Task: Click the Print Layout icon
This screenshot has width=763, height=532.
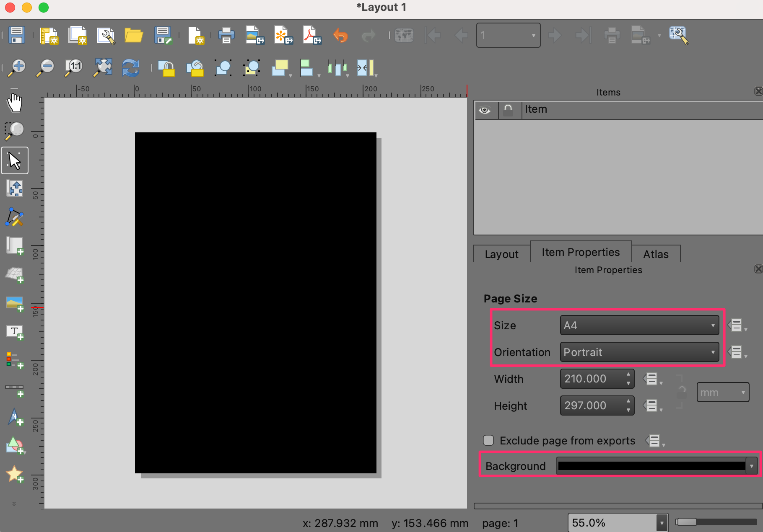Action: (x=226, y=35)
